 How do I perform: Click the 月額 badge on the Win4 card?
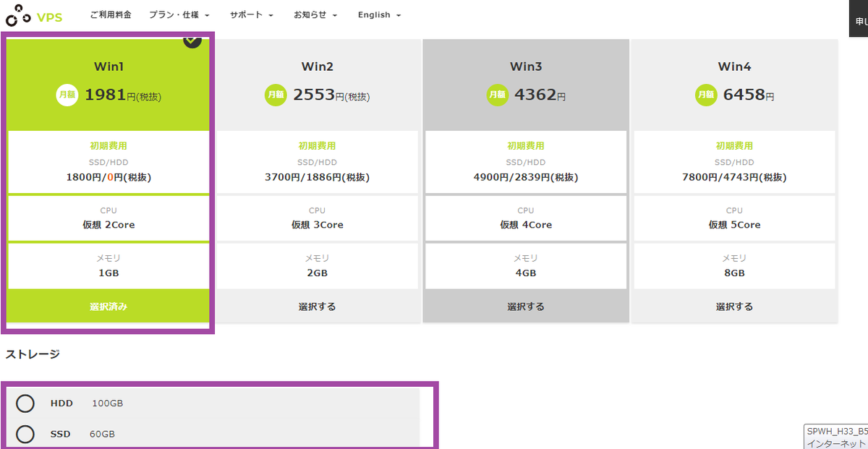706,95
